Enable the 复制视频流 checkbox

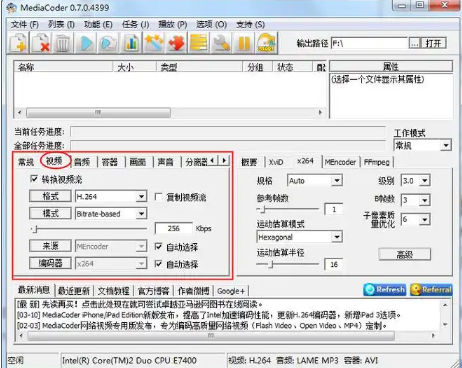[x=159, y=197]
